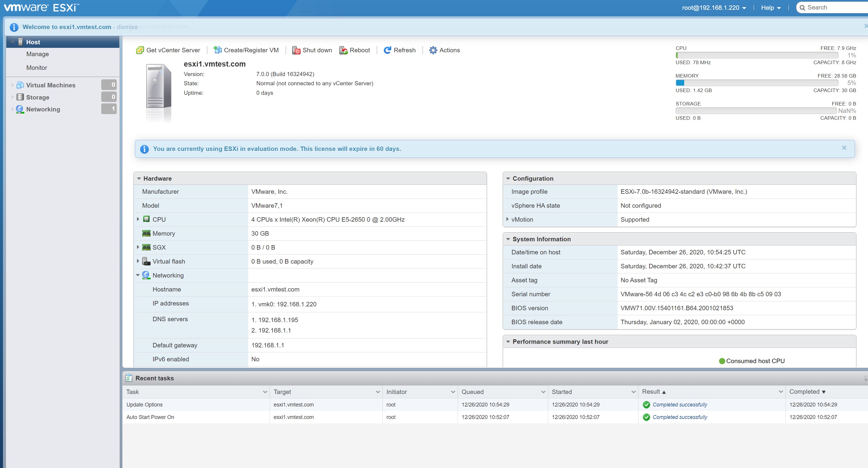Viewport: 868px width, 468px height.
Task: Click the welcome banner info icon
Action: coord(14,27)
